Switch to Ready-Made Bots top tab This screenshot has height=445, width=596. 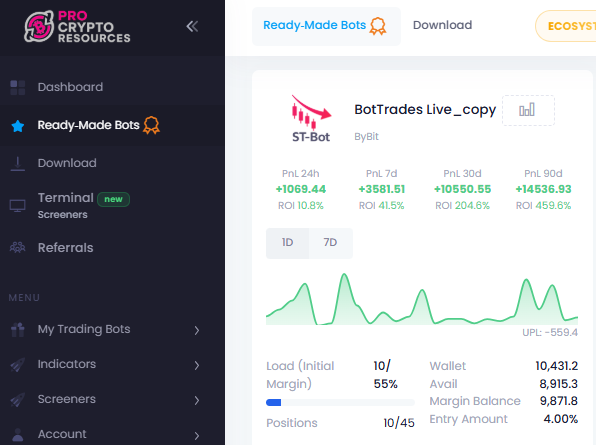click(x=326, y=26)
